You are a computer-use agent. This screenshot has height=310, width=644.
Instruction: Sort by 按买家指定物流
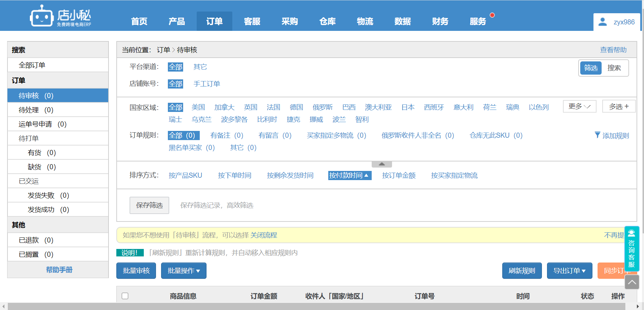[x=454, y=175]
